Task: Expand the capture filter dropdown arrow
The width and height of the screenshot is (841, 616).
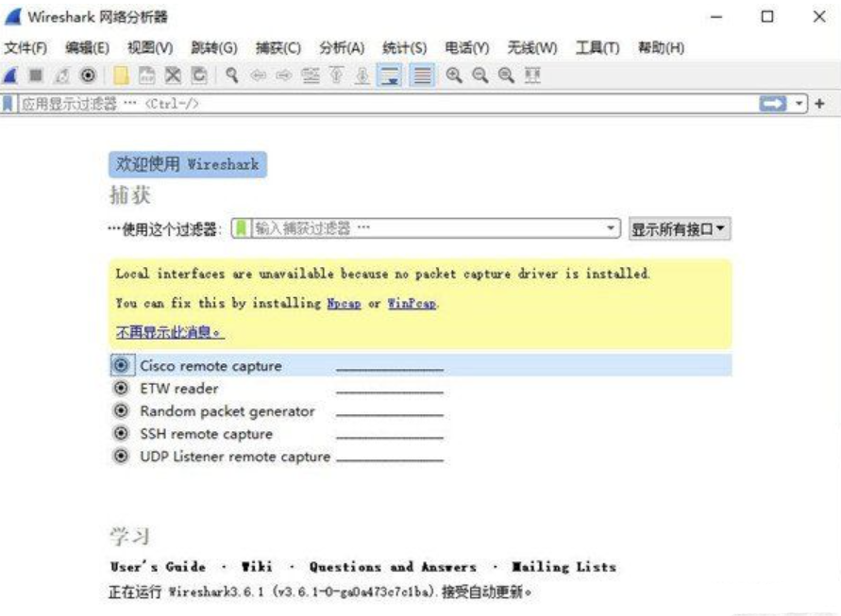Action: tap(614, 227)
